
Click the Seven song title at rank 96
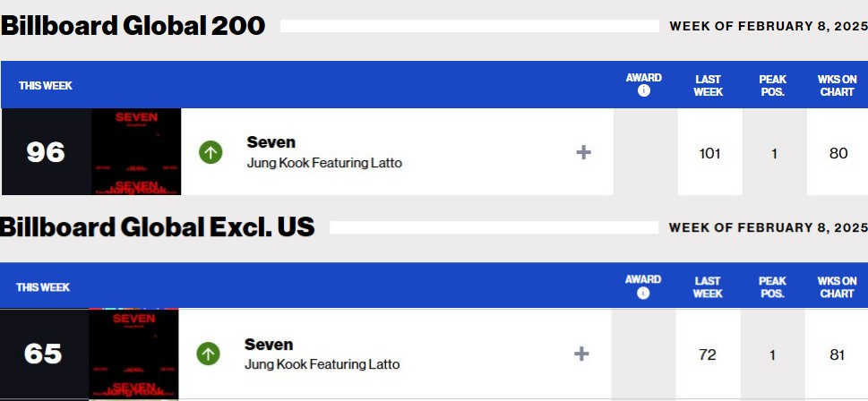click(x=271, y=142)
